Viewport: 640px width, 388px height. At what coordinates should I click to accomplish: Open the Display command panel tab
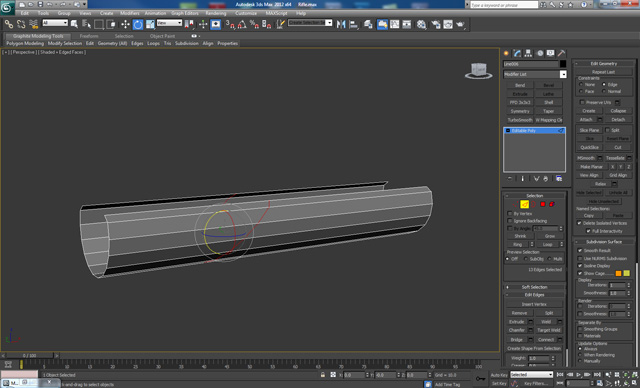click(551, 53)
